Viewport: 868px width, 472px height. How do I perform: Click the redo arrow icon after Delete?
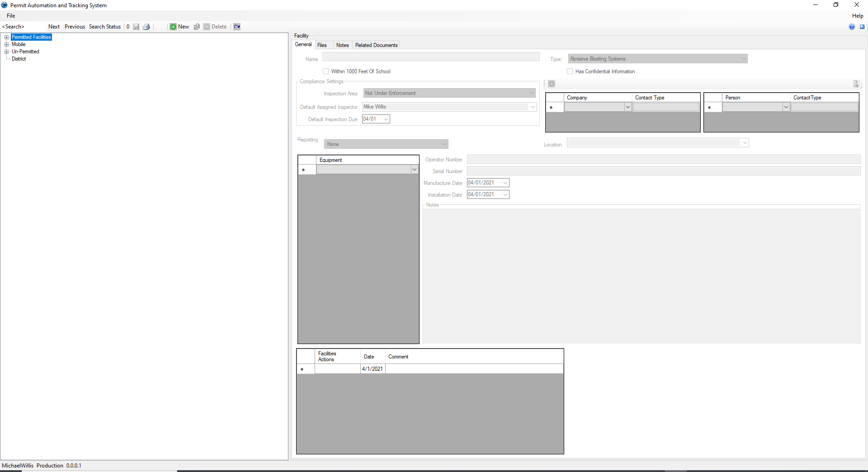pos(237,27)
